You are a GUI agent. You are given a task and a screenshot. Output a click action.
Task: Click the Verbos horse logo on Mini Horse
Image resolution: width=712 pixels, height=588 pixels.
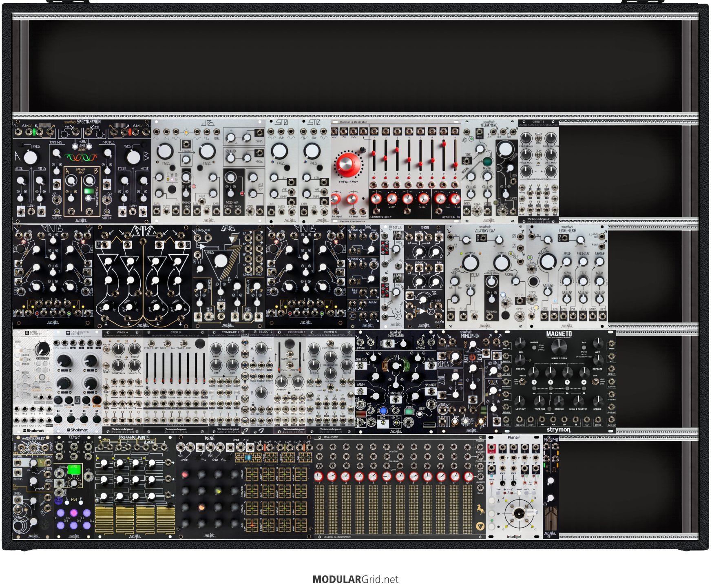coord(480,510)
